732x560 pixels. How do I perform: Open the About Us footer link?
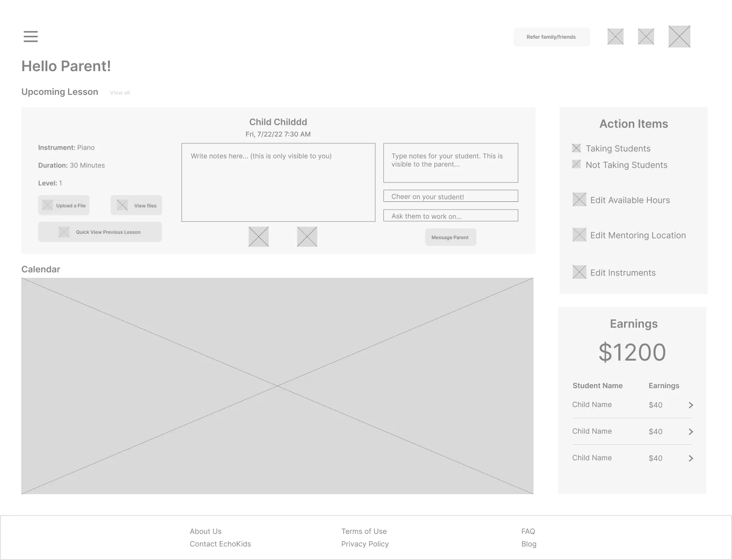(205, 531)
